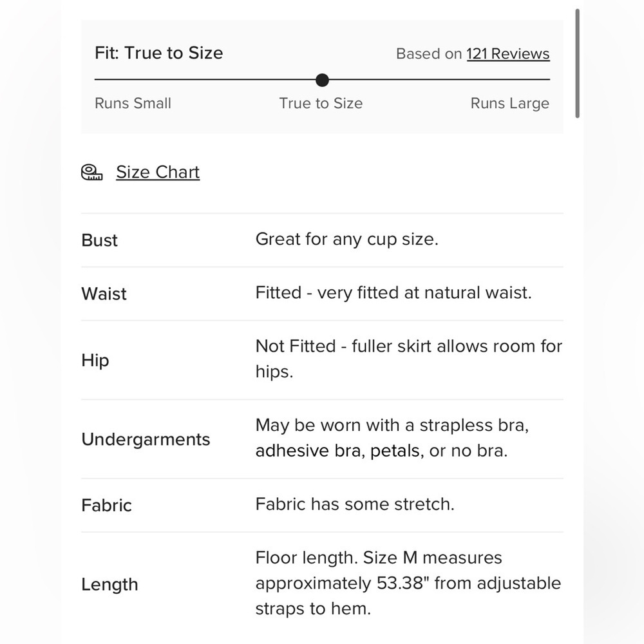Click the Fabric row label

(x=106, y=506)
